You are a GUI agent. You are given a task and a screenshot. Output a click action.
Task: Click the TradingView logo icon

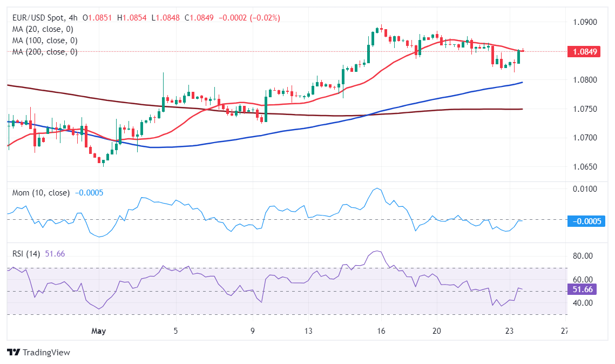coord(13,352)
